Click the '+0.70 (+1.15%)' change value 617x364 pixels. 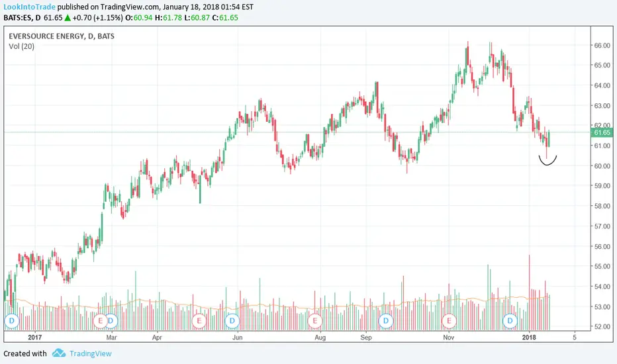click(97, 18)
